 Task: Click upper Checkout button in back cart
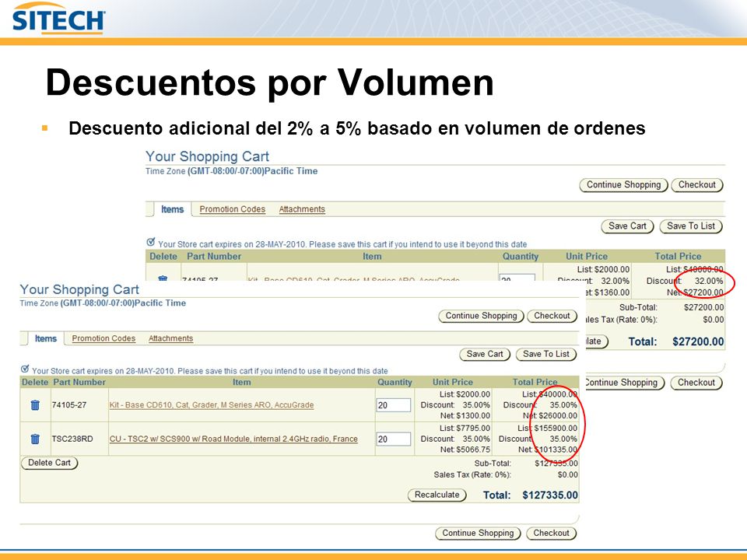(697, 185)
